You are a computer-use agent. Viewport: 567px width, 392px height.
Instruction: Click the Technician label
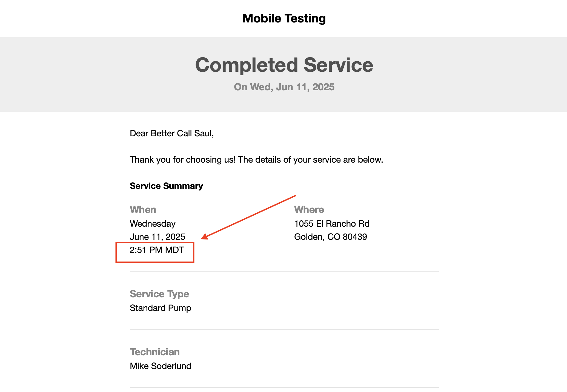click(155, 352)
